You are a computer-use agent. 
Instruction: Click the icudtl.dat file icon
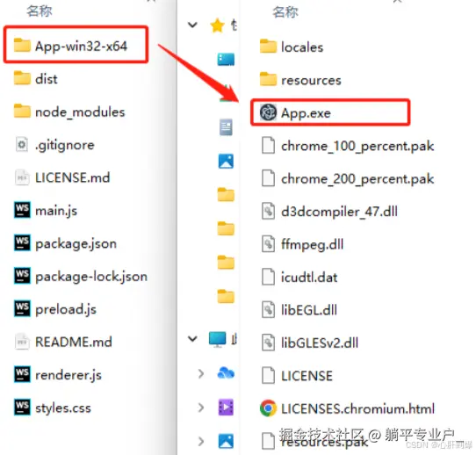point(268,277)
